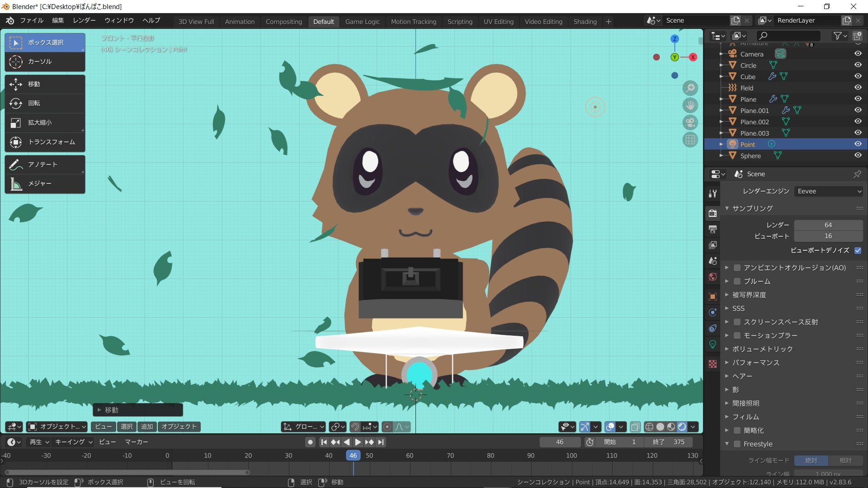Select the Cursor tool in toolbar
The image size is (868, 488).
point(44,61)
